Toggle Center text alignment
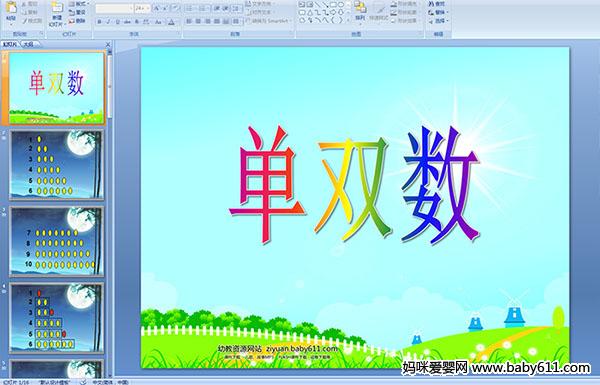This screenshot has height=385, width=600. pos(198,21)
